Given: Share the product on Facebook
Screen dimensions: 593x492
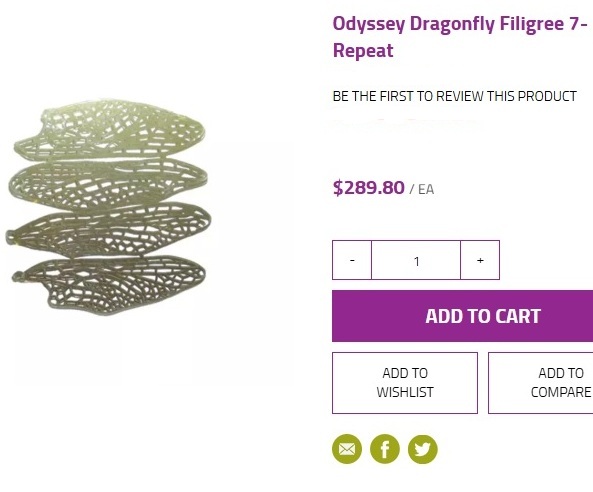Looking at the screenshot, I should click(385, 449).
